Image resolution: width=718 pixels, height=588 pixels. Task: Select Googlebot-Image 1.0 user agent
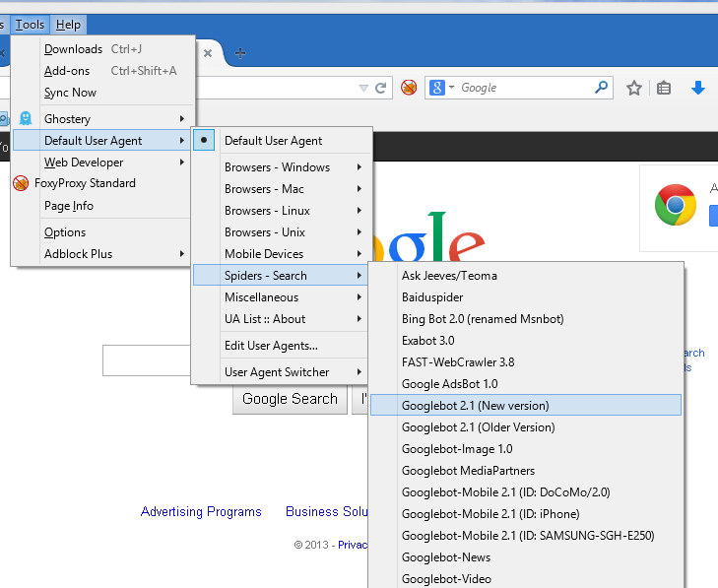[526, 449]
